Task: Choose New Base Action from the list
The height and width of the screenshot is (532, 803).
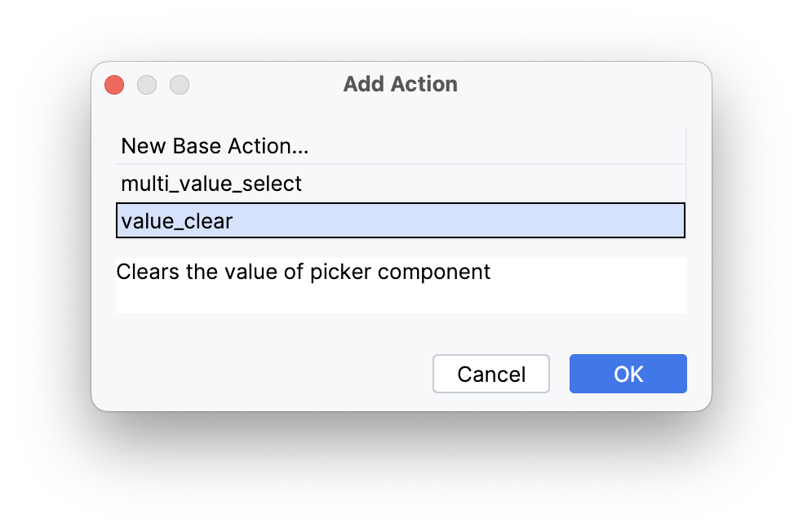Action: click(x=215, y=145)
